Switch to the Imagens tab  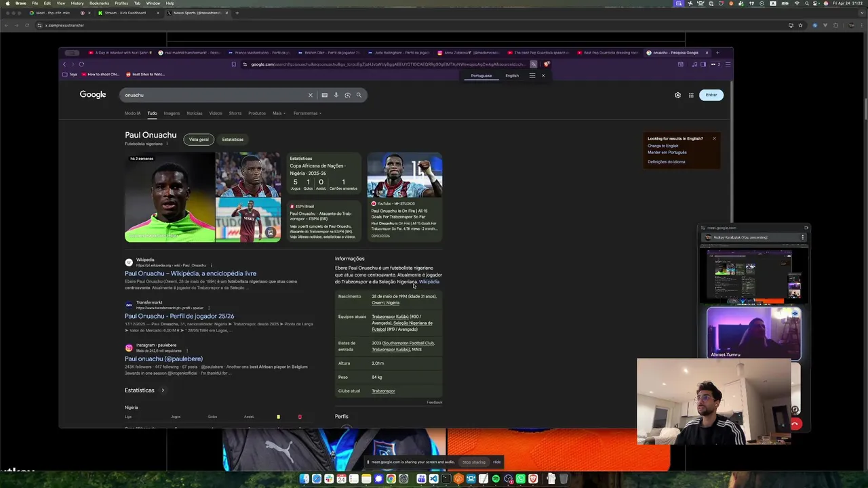click(172, 113)
